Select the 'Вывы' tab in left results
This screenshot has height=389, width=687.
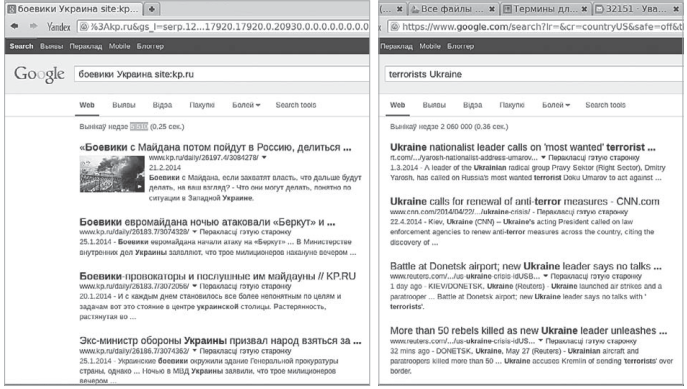124,105
